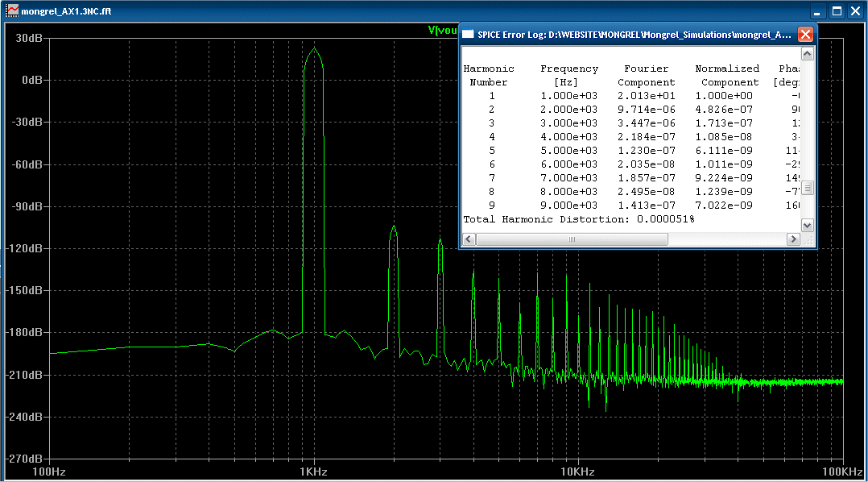This screenshot has height=482, width=868.
Task: Click the waveform icon in the FFT title bar
Action: pos(11,10)
